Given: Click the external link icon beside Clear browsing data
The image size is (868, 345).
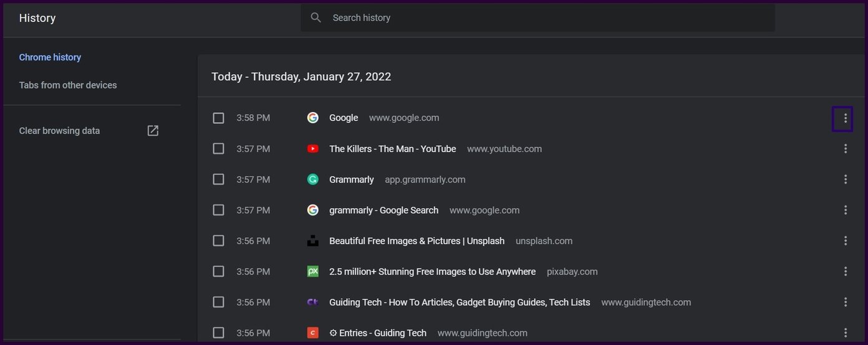Looking at the screenshot, I should [x=153, y=131].
